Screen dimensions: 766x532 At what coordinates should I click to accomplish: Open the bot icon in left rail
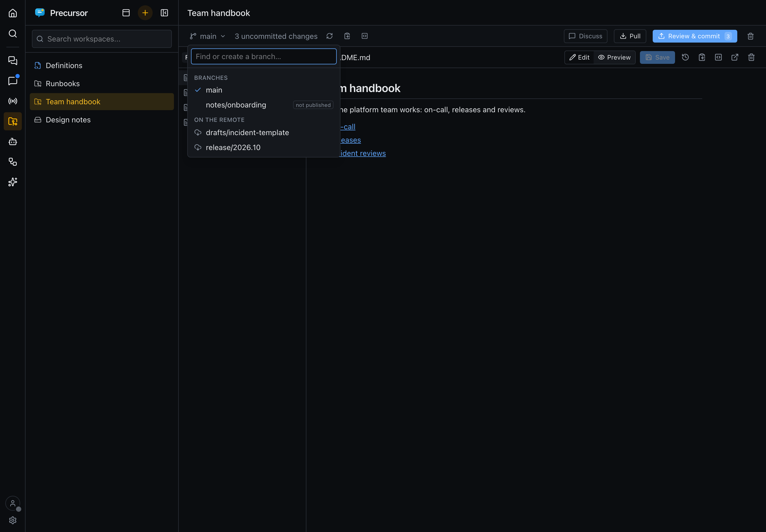[13, 142]
